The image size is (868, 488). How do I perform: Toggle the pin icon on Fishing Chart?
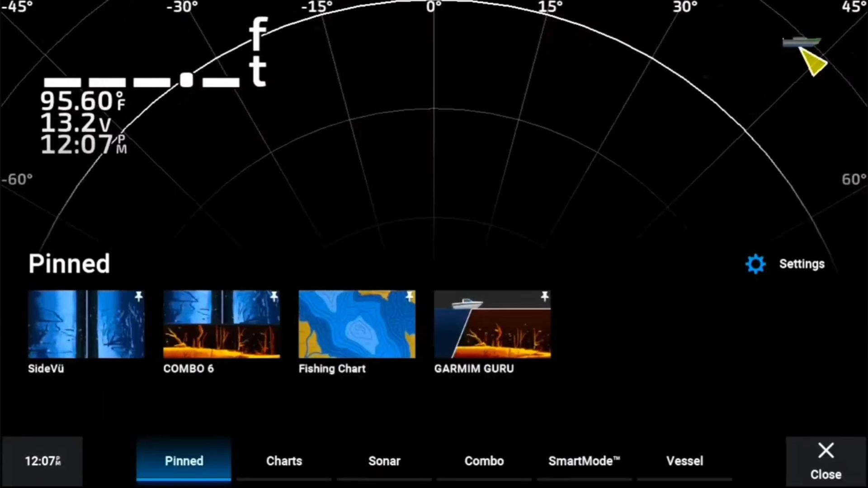coord(409,296)
